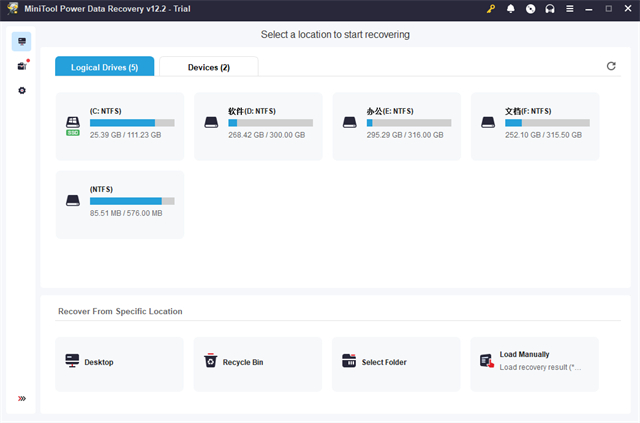Screen dimensions: 640x423
Task: Expand the sidebar with double-chevron arrows
Action: pos(22,399)
